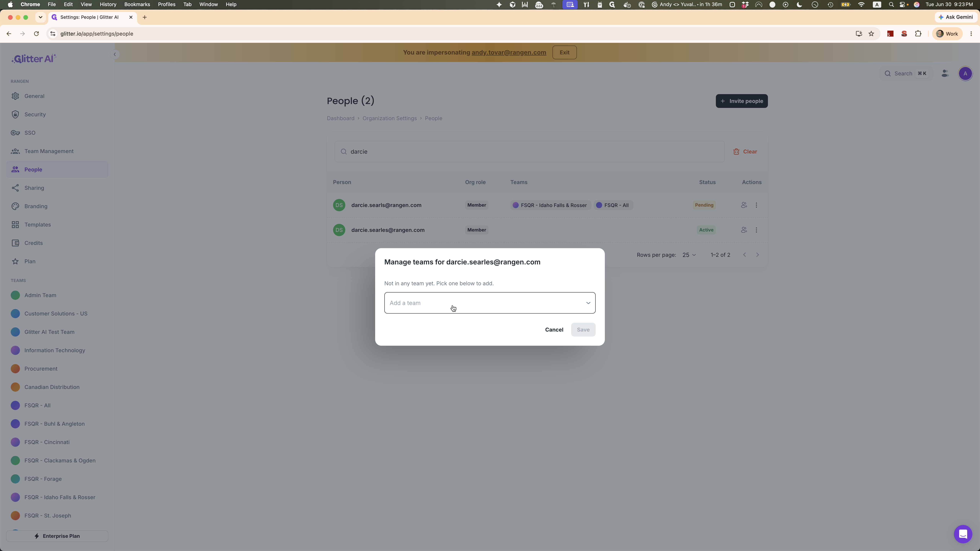Viewport: 980px width, 551px height.
Task: Go to Organization Settings breadcrumb
Action: click(x=390, y=118)
